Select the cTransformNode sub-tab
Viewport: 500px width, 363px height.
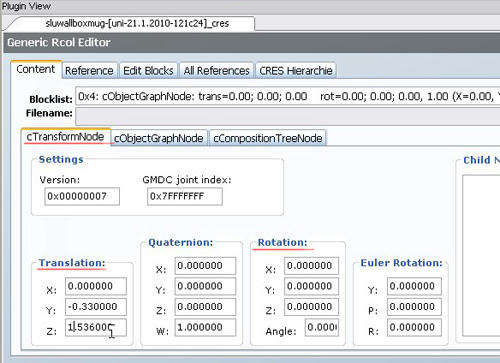[x=65, y=137]
